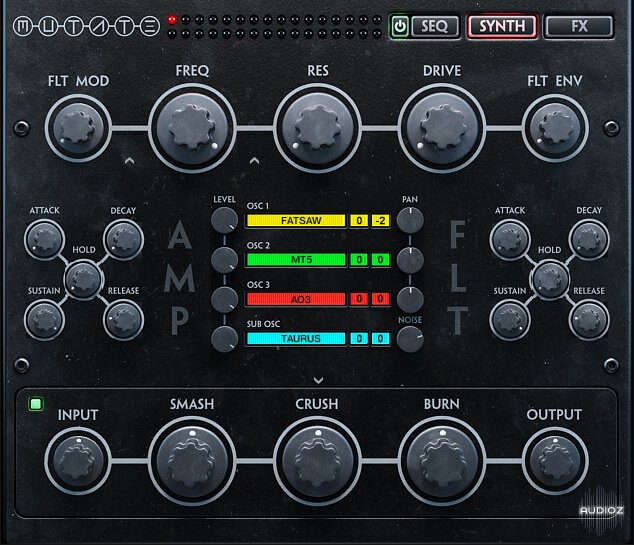The image size is (634, 545).
Task: Click the FLT envelope DECAY knob
Action: (x=589, y=239)
